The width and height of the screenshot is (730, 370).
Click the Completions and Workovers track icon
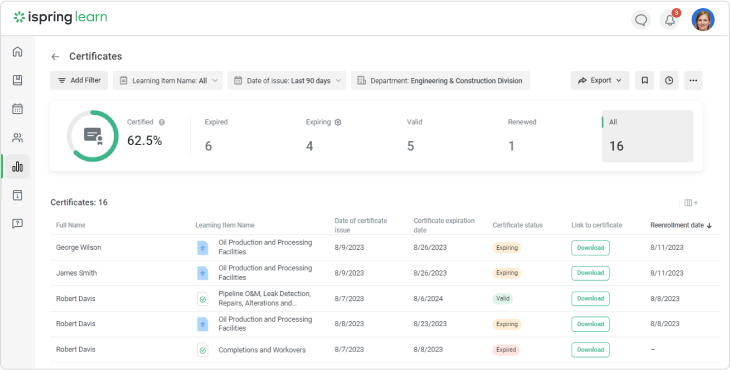pos(203,350)
